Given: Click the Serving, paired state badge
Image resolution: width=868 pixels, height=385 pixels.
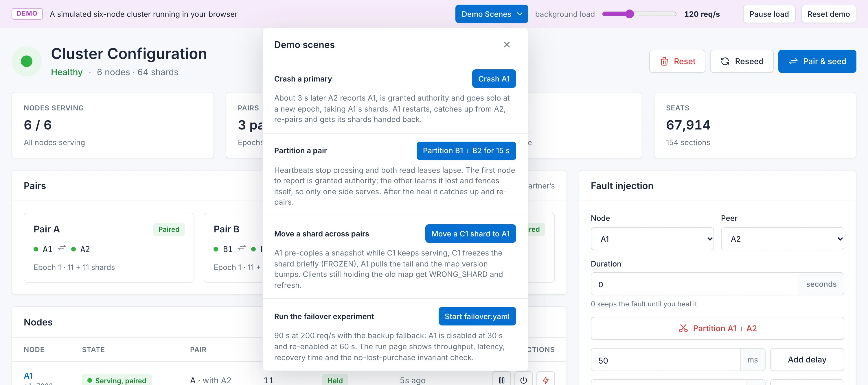Looking at the screenshot, I should [x=117, y=380].
